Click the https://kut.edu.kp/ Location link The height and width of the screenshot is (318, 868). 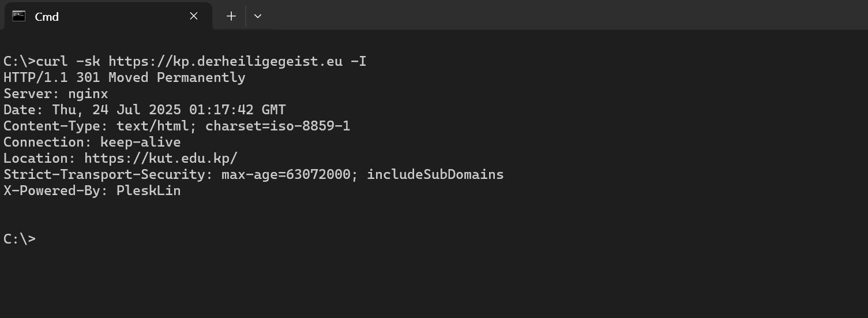point(161,158)
